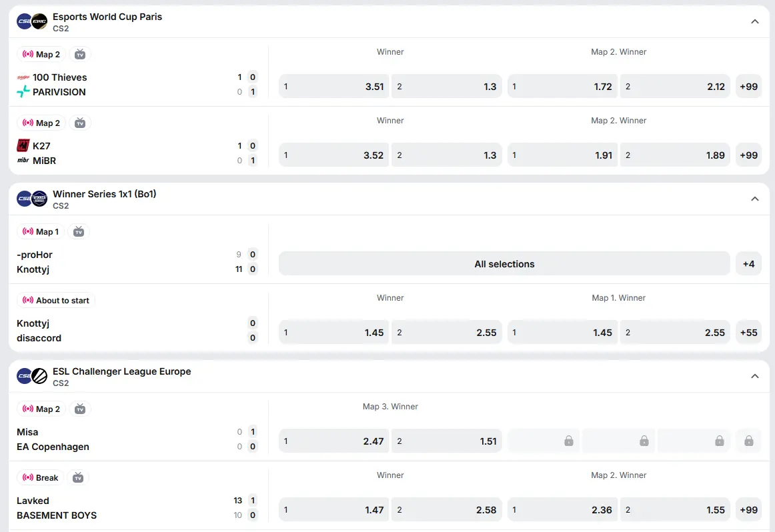Select 100 Thieves to win at 3.51
This screenshot has height=532, width=775.
(x=334, y=87)
